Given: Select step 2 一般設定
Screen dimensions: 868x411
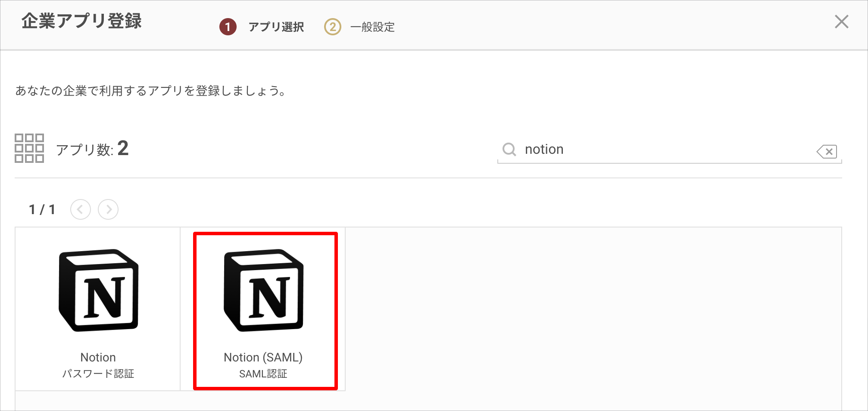Looking at the screenshot, I should click(359, 27).
